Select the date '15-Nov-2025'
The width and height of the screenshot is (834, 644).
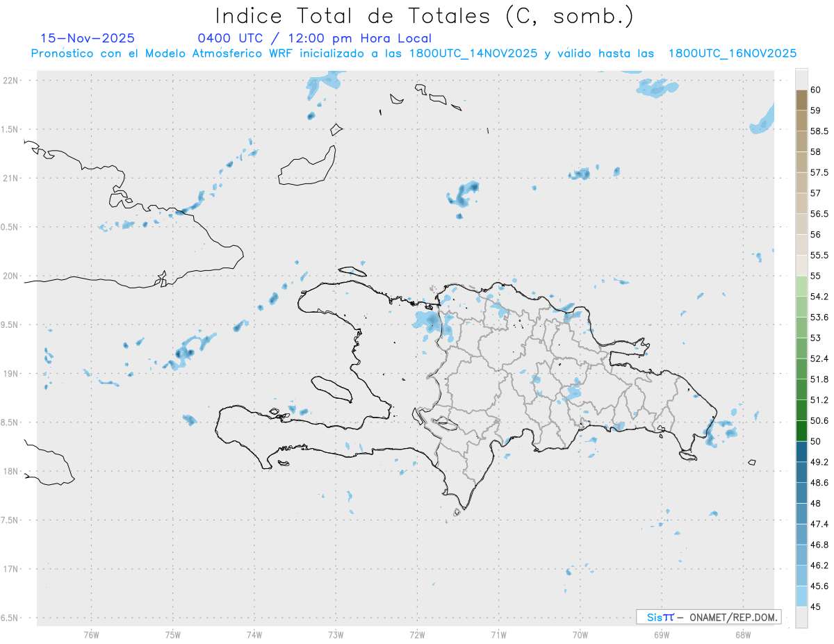coord(88,39)
